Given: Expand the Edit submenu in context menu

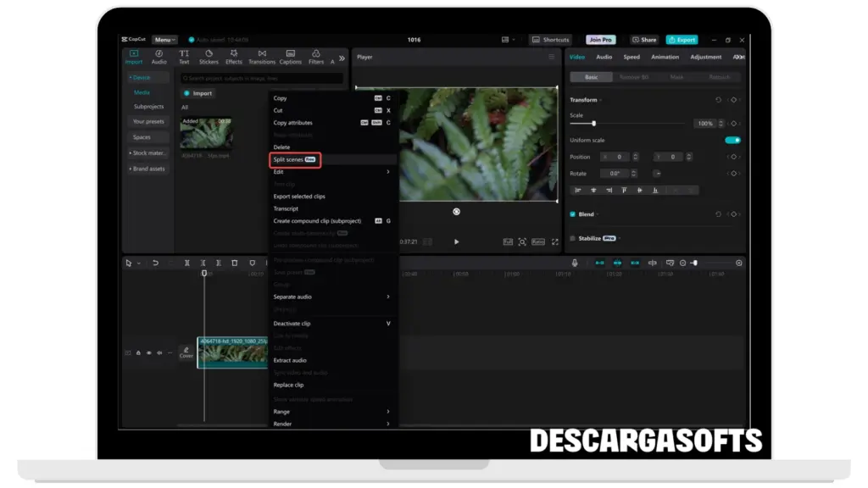Looking at the screenshot, I should (331, 172).
